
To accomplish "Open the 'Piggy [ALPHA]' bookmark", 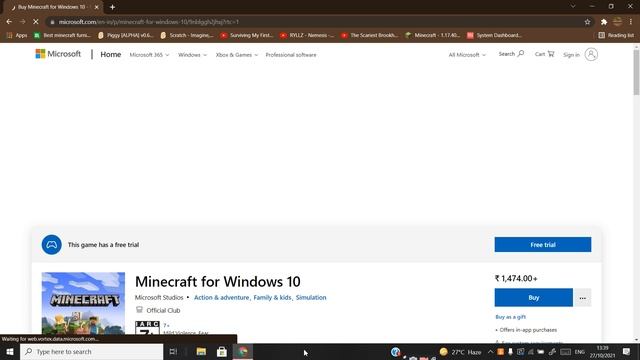I will 125,35.
